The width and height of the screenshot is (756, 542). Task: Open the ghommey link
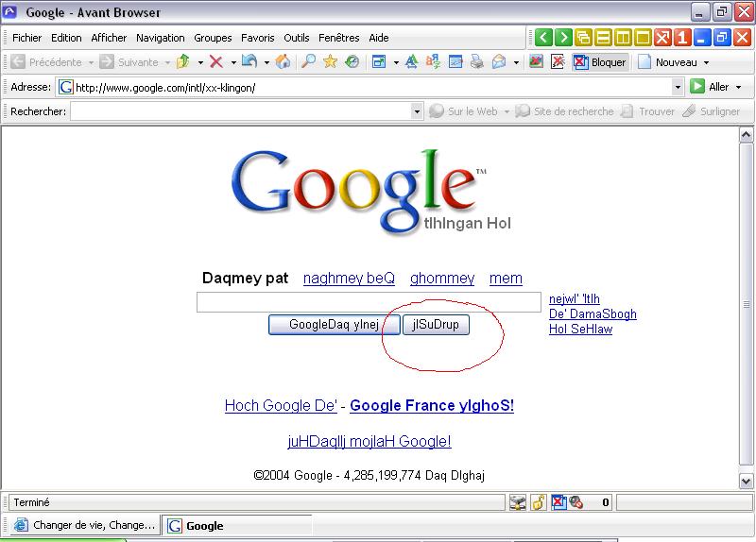click(442, 278)
